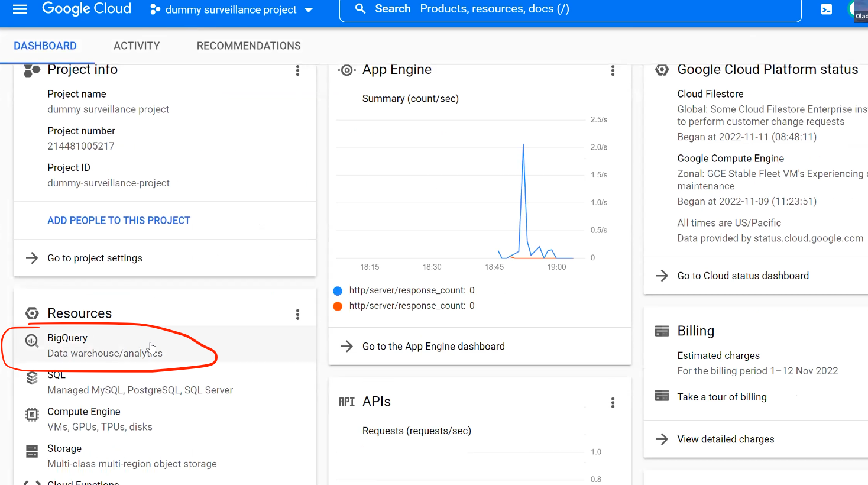Viewport: 868px width, 485px height.
Task: Open the dummy surveillance project dropdown
Action: pos(231,9)
